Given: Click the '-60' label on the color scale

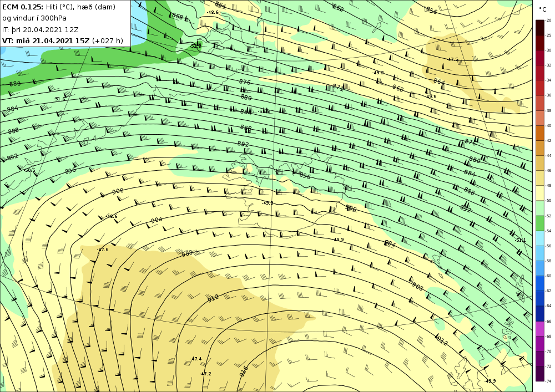Looking at the screenshot, I should click(549, 276).
